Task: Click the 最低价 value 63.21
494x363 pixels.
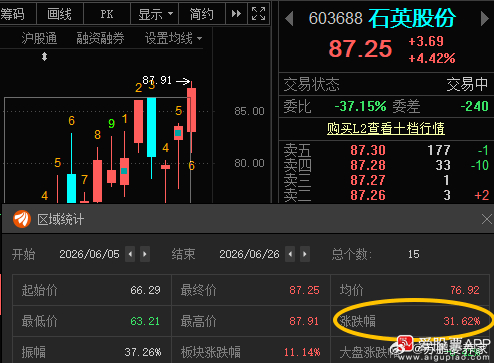Action: tap(145, 321)
